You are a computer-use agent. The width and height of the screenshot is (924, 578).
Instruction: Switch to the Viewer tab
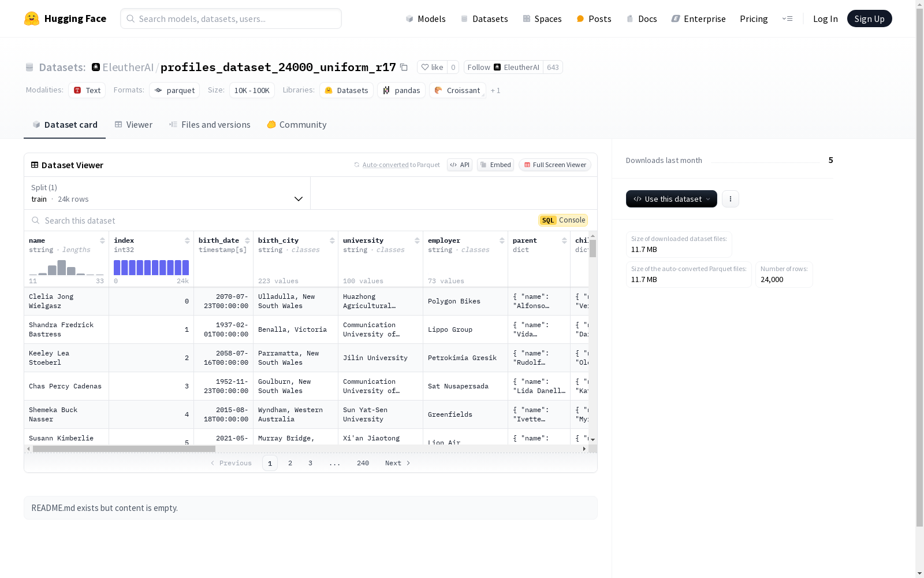tap(133, 124)
